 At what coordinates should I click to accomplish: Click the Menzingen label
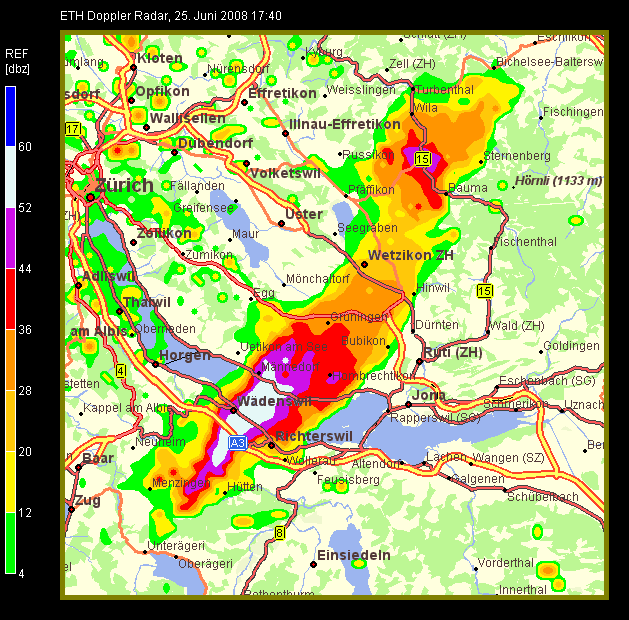click(181, 483)
